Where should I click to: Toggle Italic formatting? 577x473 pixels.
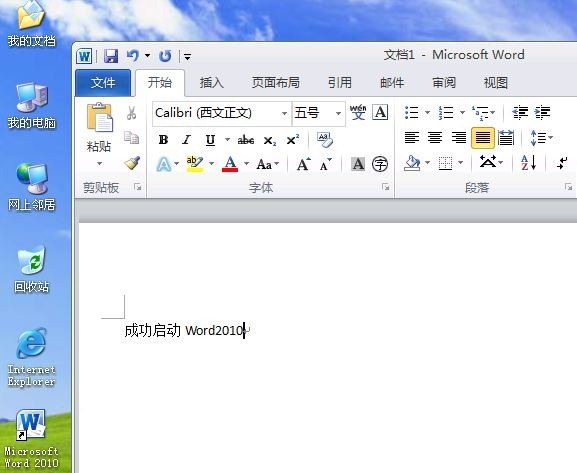187,140
